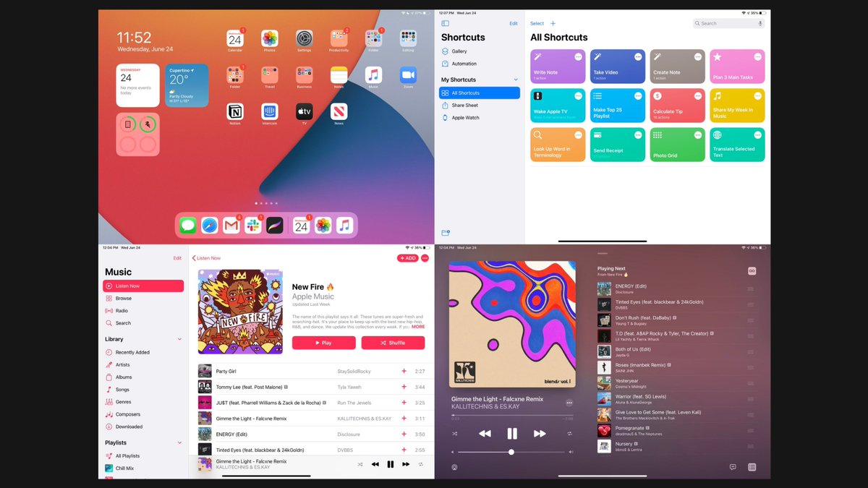Open Messages from the dock
Viewport: 868px width, 488px height.
(188, 226)
